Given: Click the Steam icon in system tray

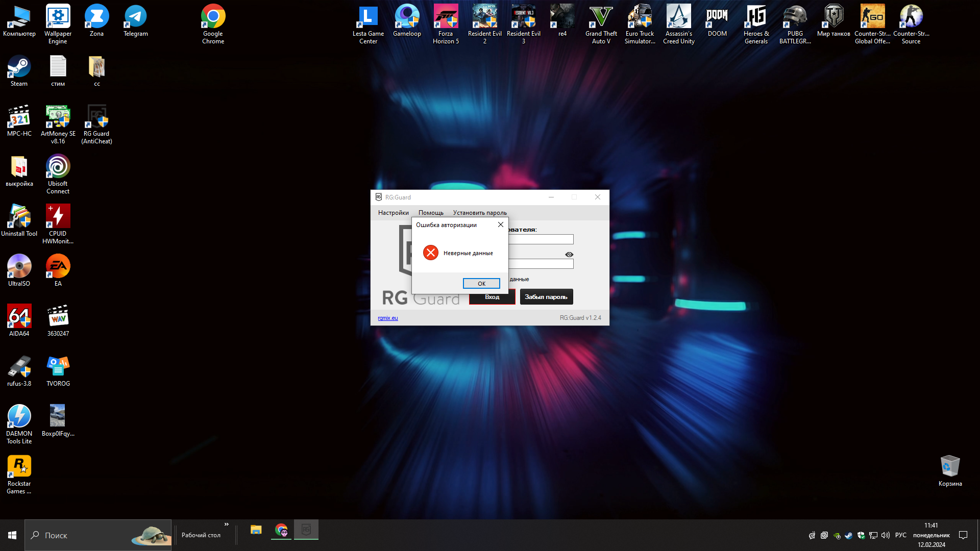Looking at the screenshot, I should point(849,535).
